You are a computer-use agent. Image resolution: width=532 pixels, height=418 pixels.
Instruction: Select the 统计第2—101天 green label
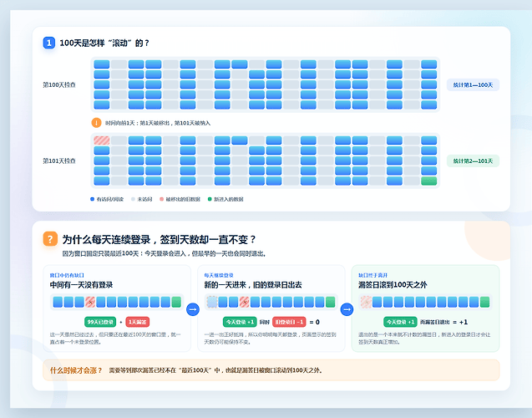tap(473, 161)
